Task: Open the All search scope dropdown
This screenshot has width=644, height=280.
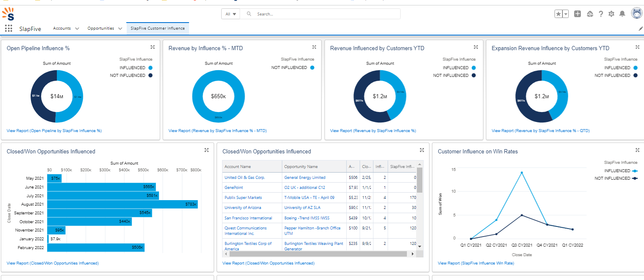Action: click(230, 13)
